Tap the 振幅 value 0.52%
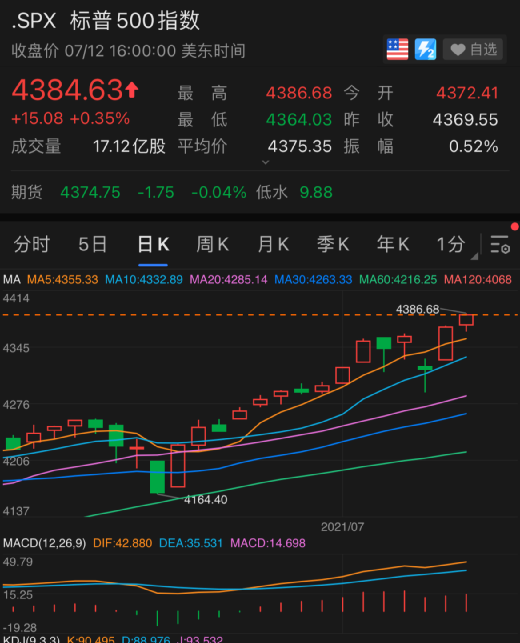Viewport: 520px width, 643px height. 474,146
